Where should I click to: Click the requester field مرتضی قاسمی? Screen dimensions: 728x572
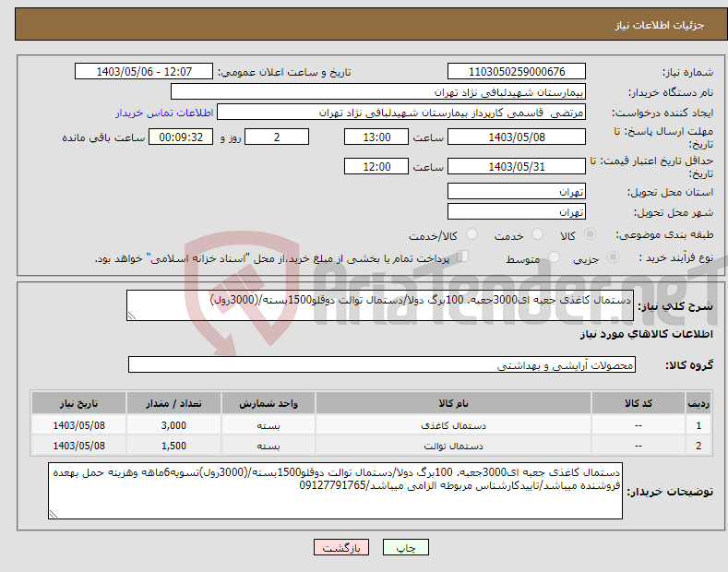[401, 113]
